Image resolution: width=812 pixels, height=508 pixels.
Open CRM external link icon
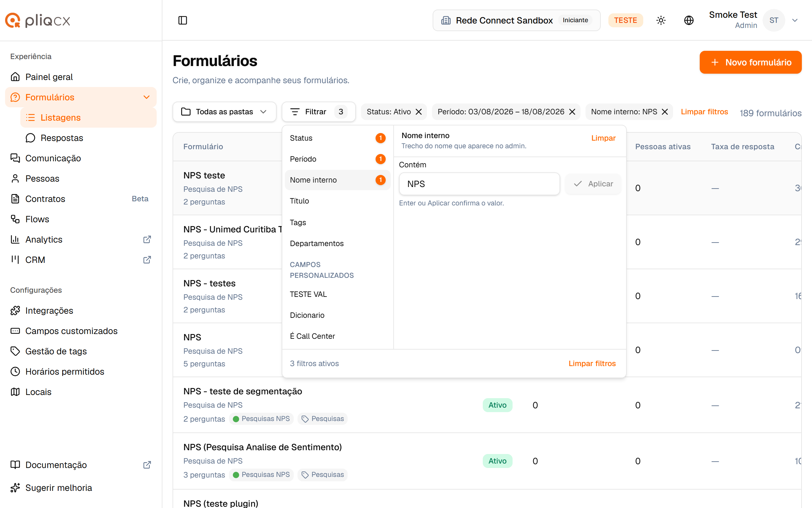coord(147,260)
